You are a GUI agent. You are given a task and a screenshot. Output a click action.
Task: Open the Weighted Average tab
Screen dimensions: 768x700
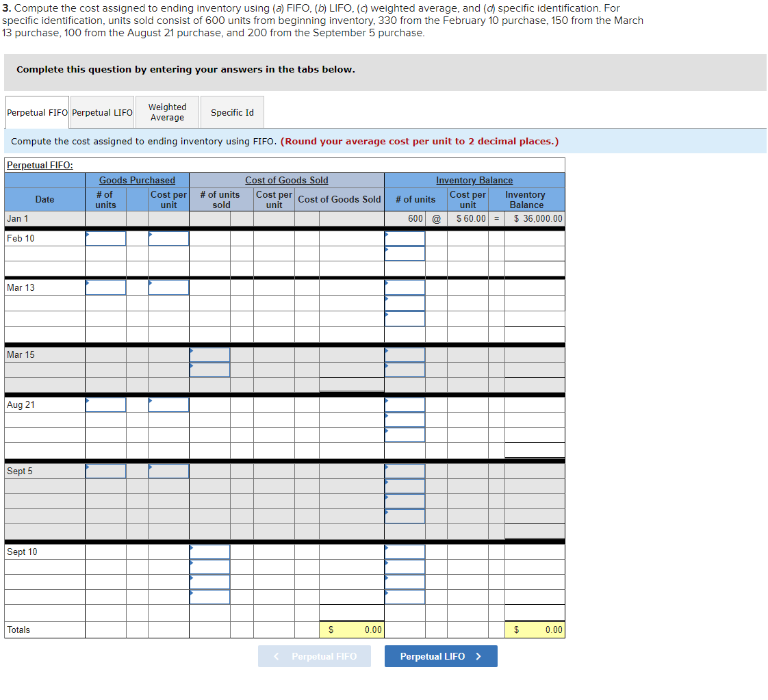[168, 112]
